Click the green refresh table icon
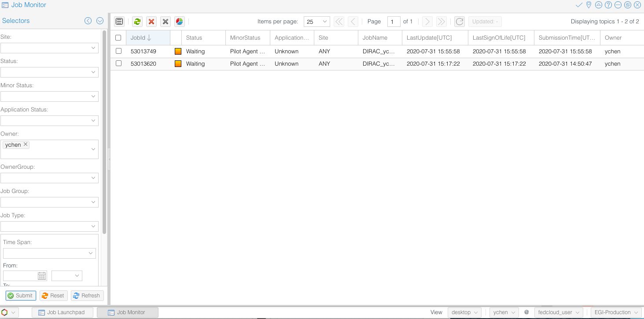This screenshot has height=319, width=644. tap(137, 21)
